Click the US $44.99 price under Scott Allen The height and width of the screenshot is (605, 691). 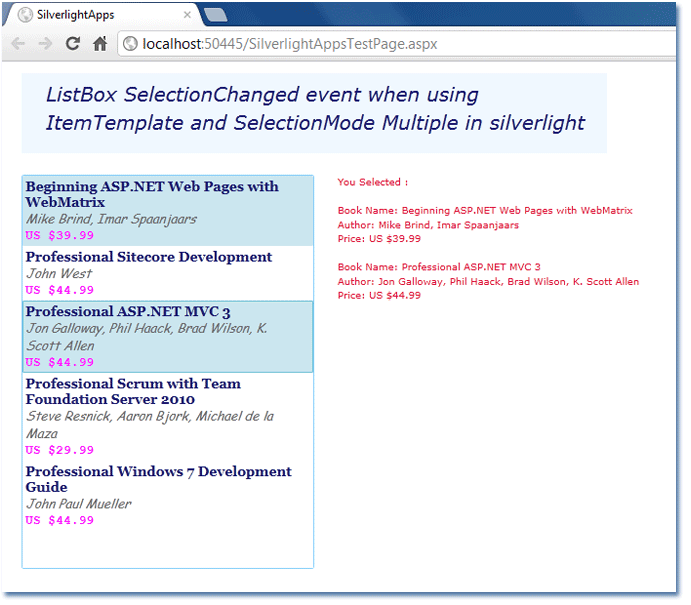click(59, 362)
